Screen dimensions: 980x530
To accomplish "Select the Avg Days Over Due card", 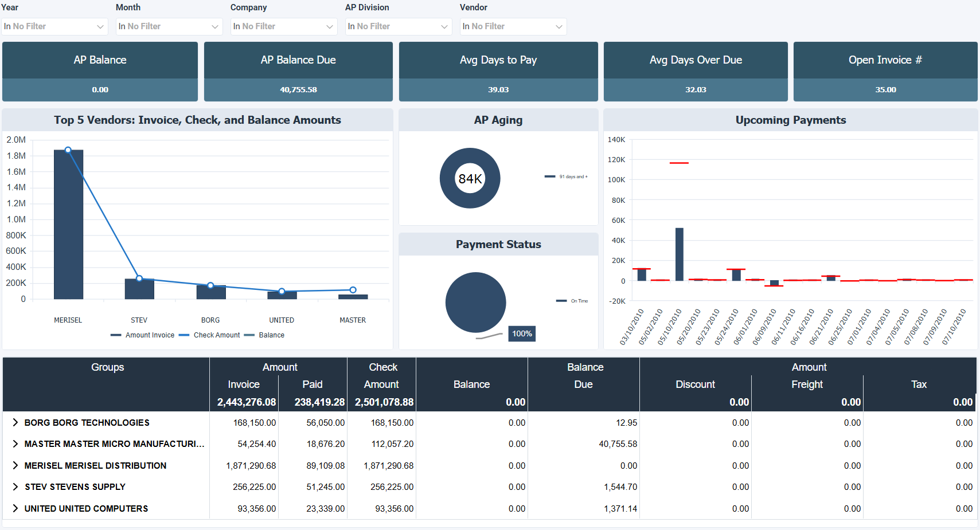I will [696, 72].
